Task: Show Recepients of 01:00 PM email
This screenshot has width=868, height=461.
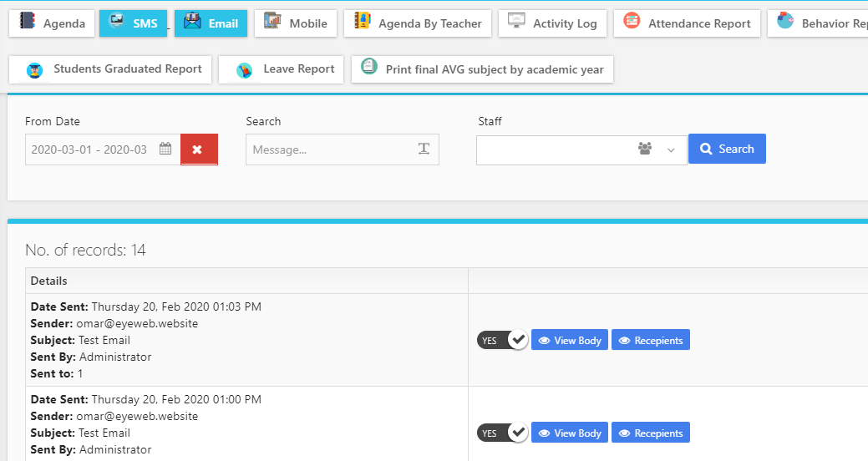Action: [651, 433]
